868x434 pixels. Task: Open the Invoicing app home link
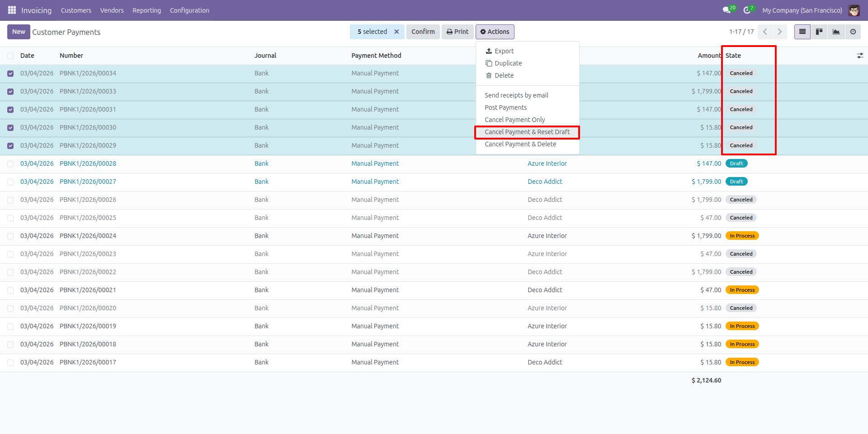(x=36, y=10)
